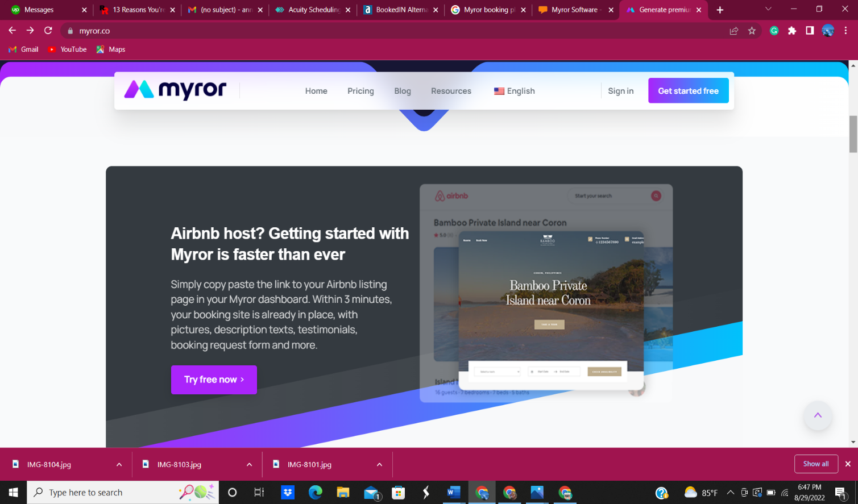This screenshot has height=504, width=858.
Task: Open the Blog link
Action: click(x=403, y=91)
